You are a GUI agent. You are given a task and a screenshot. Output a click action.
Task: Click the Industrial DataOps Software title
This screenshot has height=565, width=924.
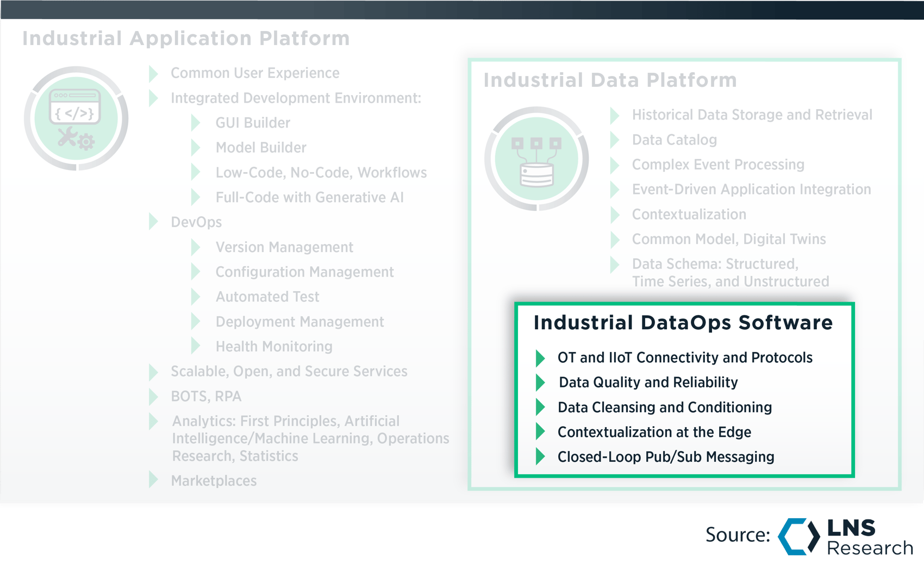pos(683,323)
